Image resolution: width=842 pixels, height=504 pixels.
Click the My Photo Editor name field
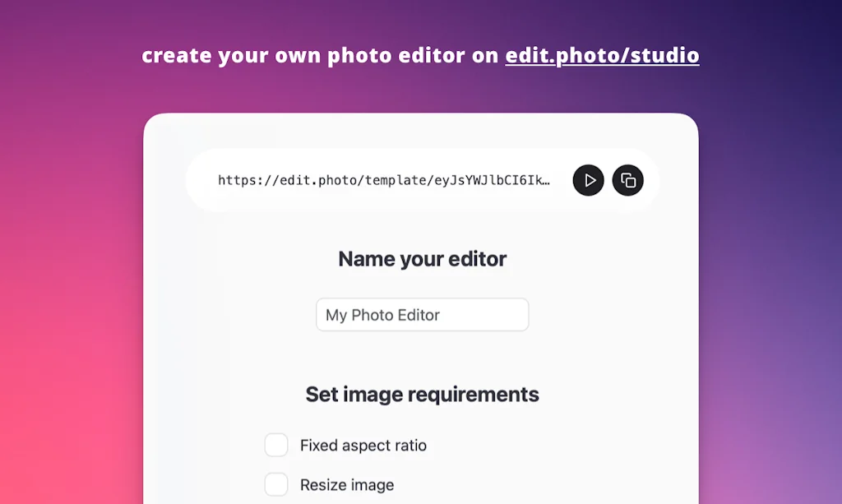pos(422,314)
